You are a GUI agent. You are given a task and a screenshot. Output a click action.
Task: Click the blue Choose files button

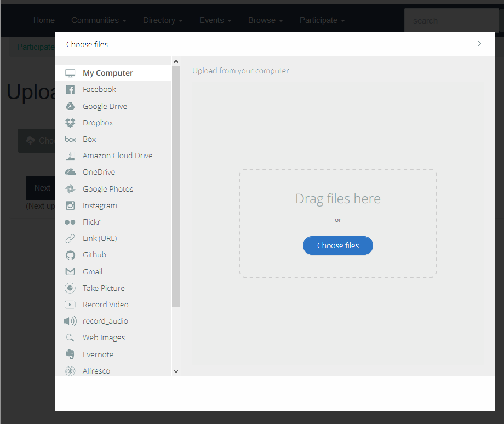pyautogui.click(x=338, y=245)
